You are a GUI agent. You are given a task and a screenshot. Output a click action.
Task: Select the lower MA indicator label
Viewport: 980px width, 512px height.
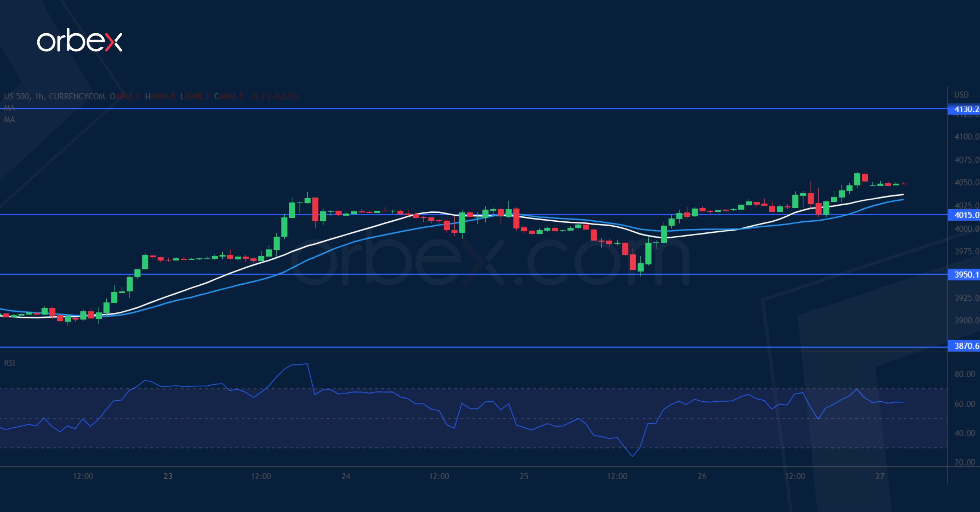pyautogui.click(x=9, y=120)
